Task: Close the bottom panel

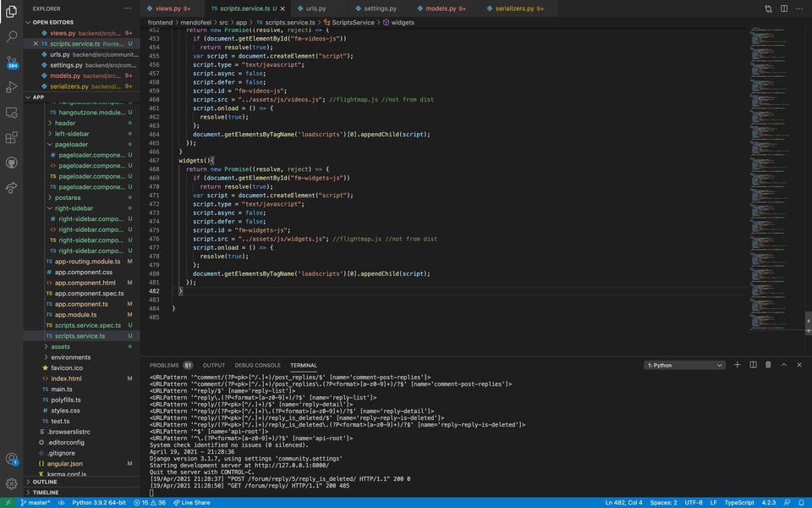Action: pos(799,365)
